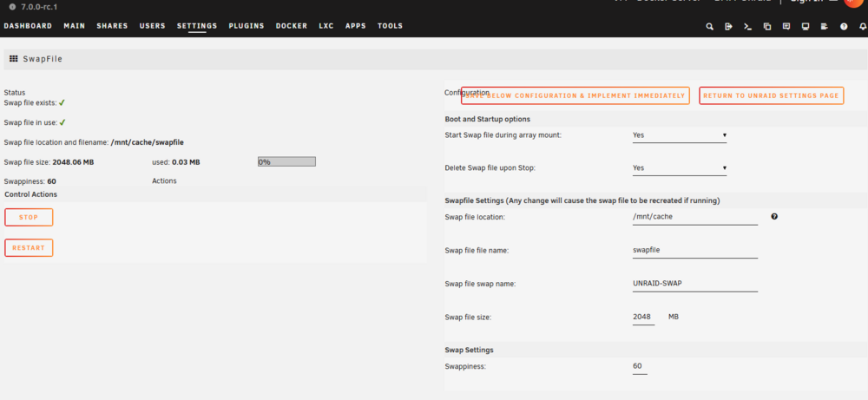This screenshot has height=400, width=868.
Task: Select the Settings menu item
Action: [x=197, y=26]
